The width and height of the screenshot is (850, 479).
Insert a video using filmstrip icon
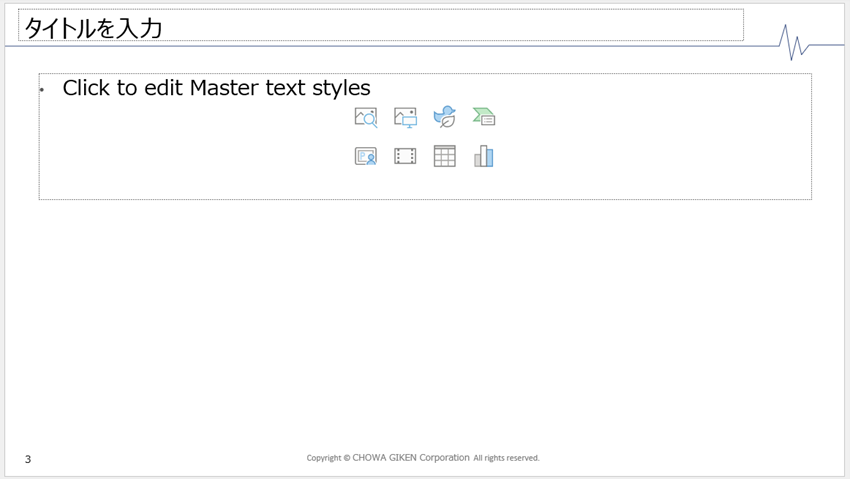coord(405,156)
